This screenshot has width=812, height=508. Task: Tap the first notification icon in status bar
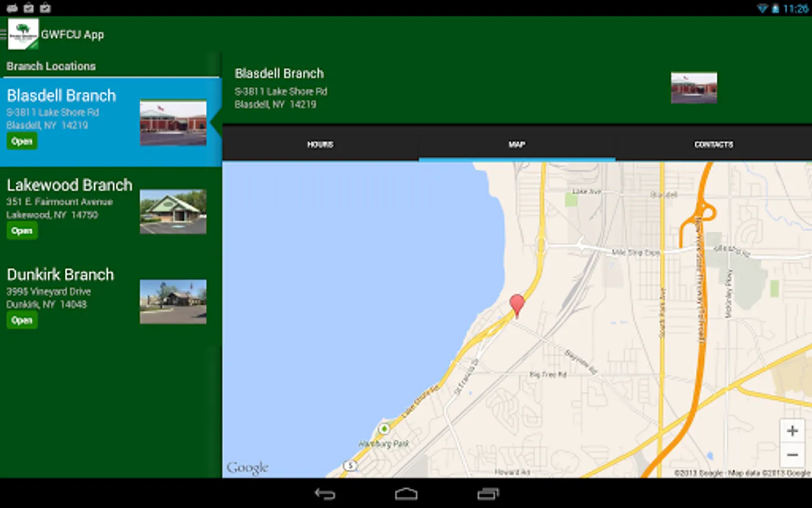pyautogui.click(x=12, y=8)
